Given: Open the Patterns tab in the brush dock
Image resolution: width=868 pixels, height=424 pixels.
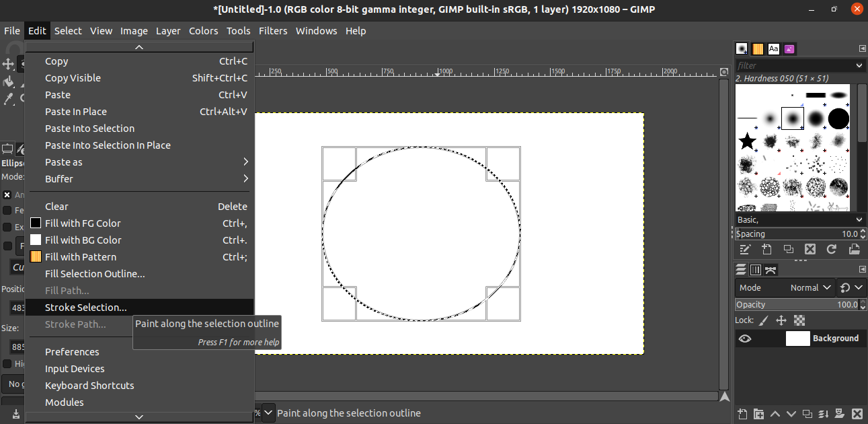Looking at the screenshot, I should tap(758, 48).
